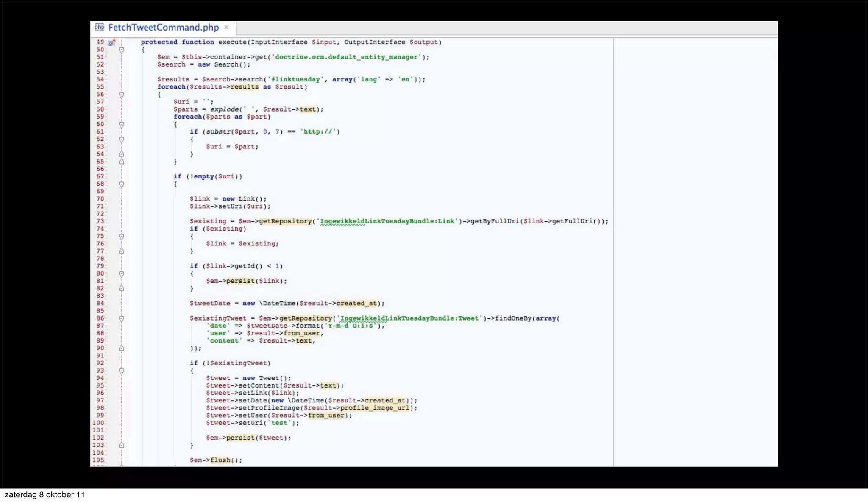Close the FetchTweetCommand.php tab
This screenshot has width=868, height=502.
point(227,28)
